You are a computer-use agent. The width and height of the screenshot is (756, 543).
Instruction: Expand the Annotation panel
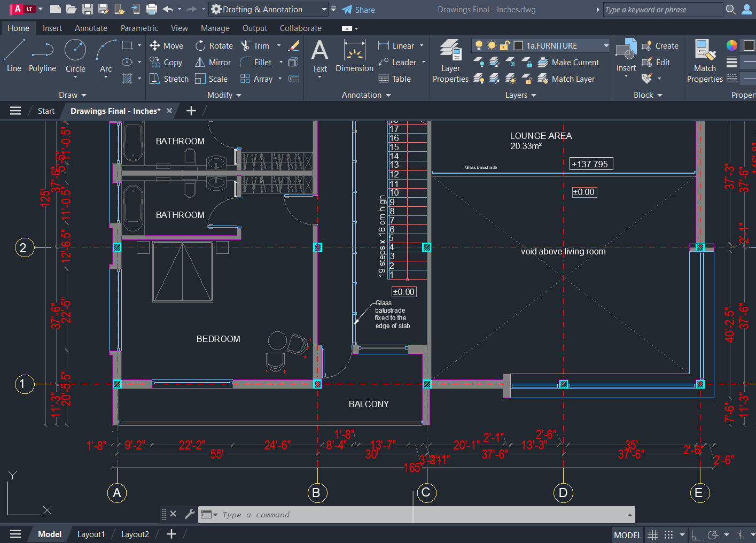[x=367, y=95]
